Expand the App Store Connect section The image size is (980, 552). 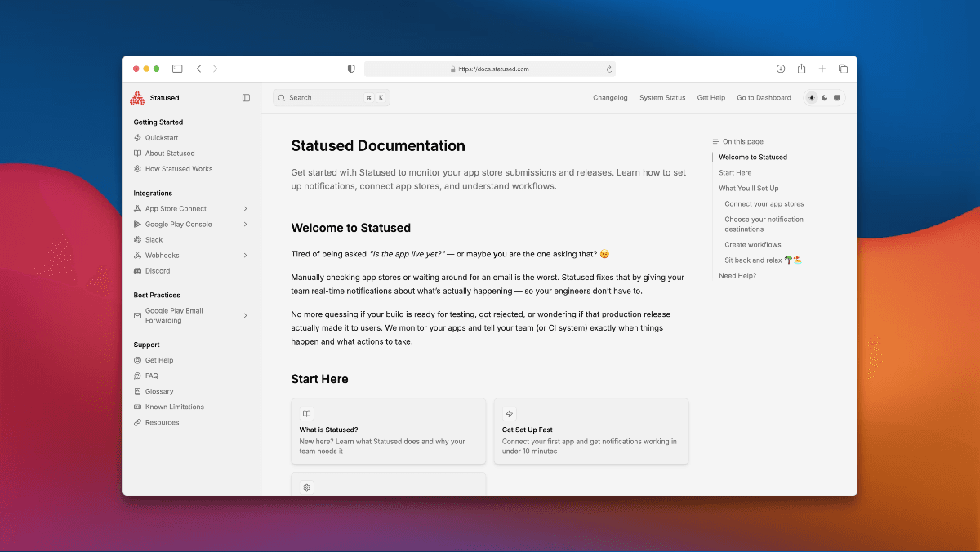point(245,208)
